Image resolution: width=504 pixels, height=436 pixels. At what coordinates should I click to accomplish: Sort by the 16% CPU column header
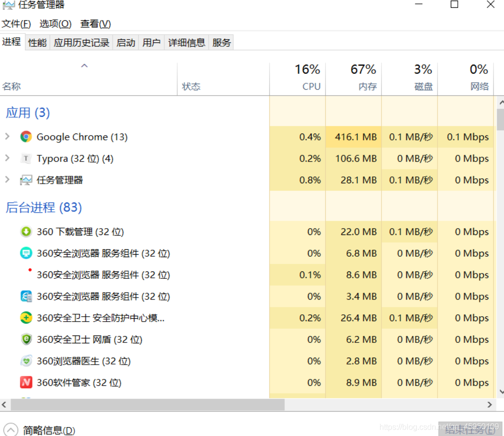click(x=297, y=79)
